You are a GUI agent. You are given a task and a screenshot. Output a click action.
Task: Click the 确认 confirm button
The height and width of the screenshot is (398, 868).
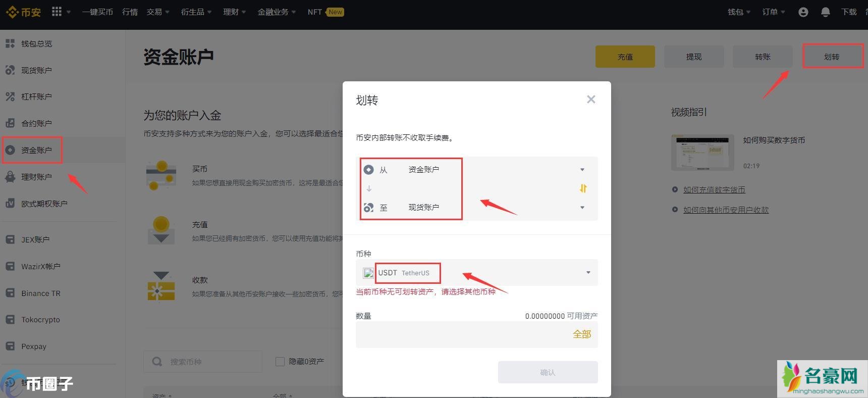coord(548,372)
